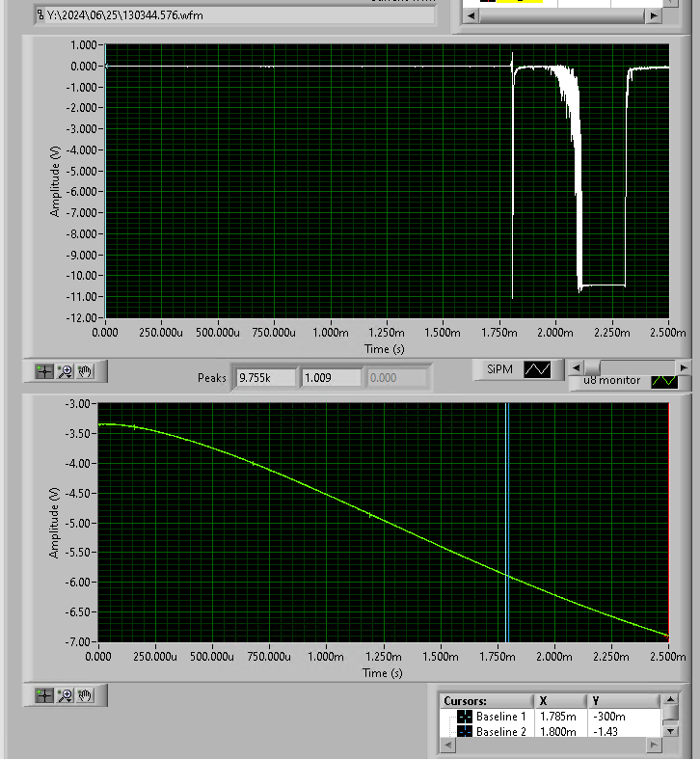The width and height of the screenshot is (700, 760).
Task: Click the lower graph's Time (s) axis label
Action: pyautogui.click(x=382, y=673)
